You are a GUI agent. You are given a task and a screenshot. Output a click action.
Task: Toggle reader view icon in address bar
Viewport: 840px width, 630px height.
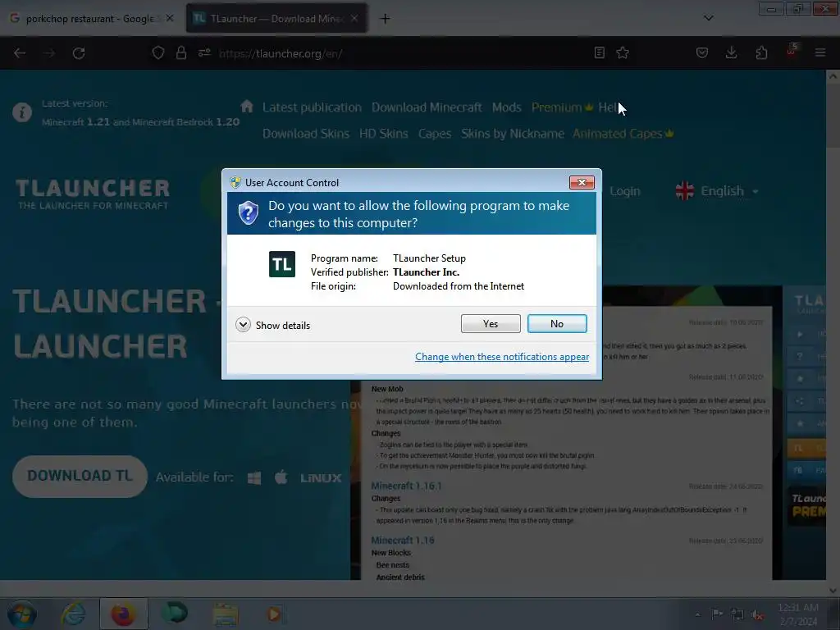pyautogui.click(x=600, y=52)
